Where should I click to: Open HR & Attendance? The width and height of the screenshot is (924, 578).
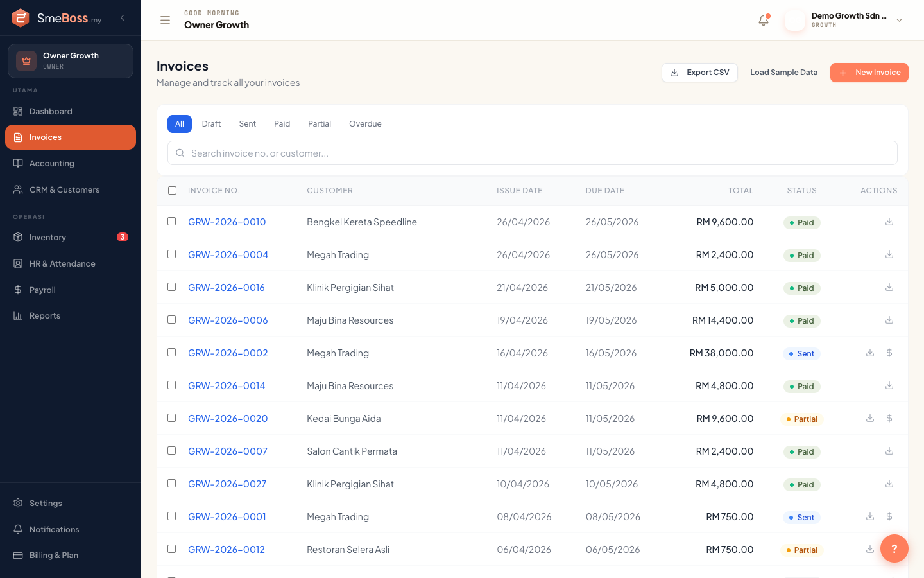tap(71, 263)
